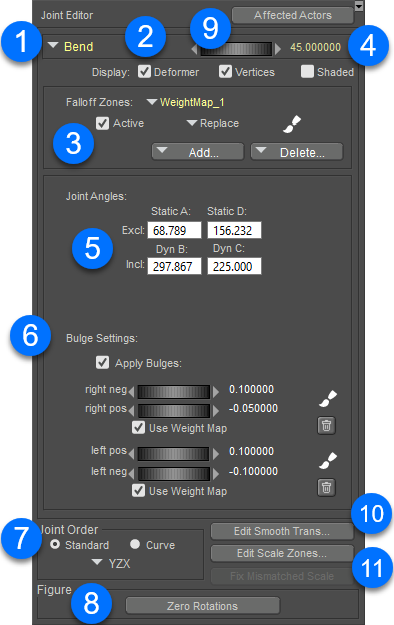Uncheck Apply Bulges checkbox
Screen dimensions: 394x625
(x=102, y=363)
